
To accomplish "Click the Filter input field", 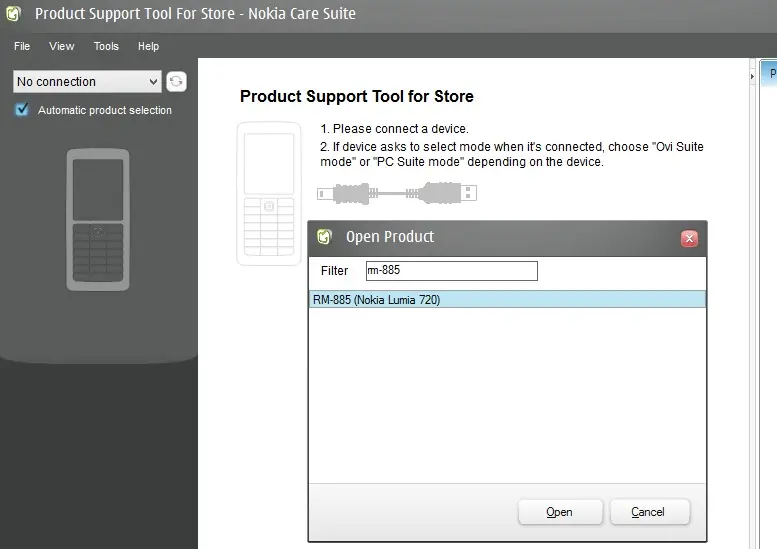I will tap(451, 271).
